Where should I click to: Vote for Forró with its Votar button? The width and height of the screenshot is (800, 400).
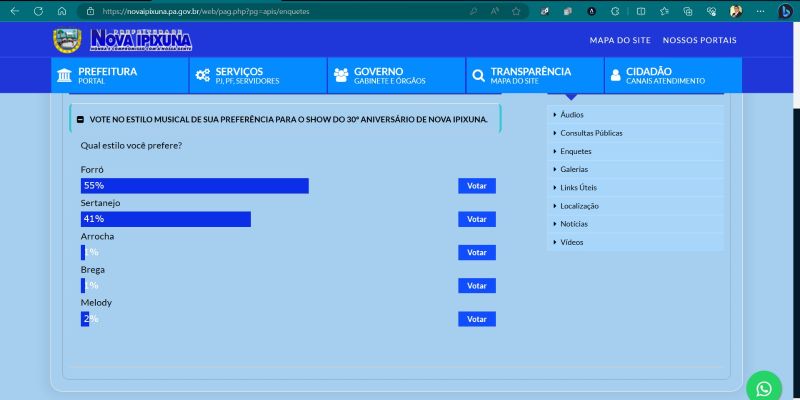coord(477,186)
